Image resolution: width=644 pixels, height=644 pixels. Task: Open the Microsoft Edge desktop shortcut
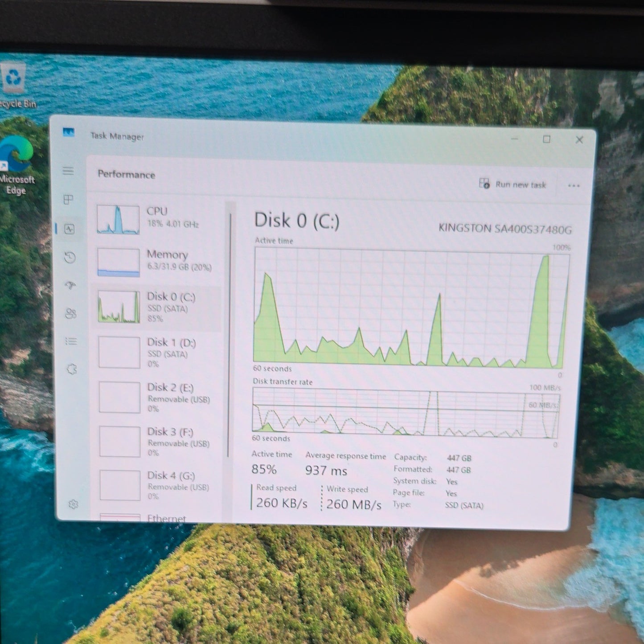pyautogui.click(x=16, y=166)
